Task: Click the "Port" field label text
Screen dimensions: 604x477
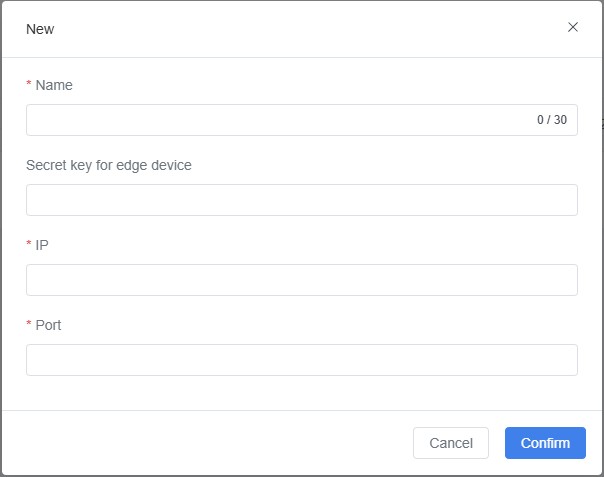Action: coord(48,325)
